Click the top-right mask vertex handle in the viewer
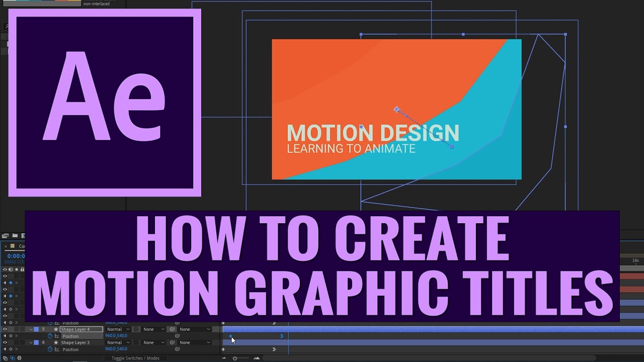The height and width of the screenshot is (362, 644). pyautogui.click(x=565, y=34)
